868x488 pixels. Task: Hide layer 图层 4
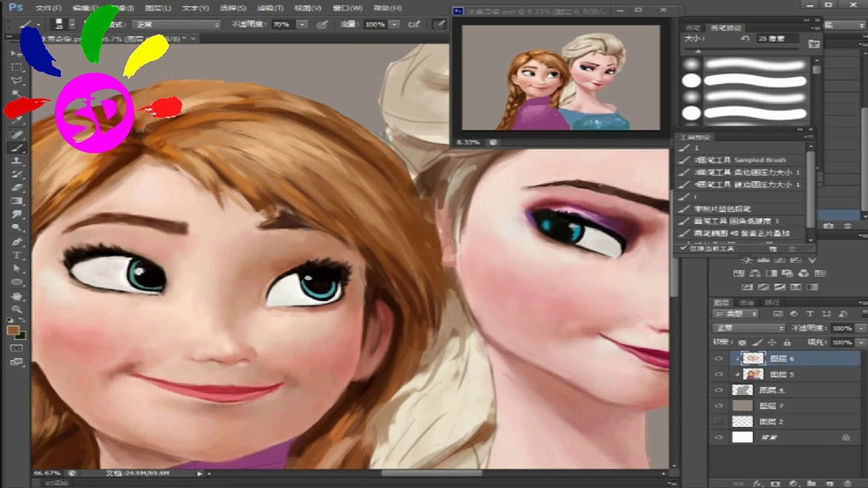point(719,390)
